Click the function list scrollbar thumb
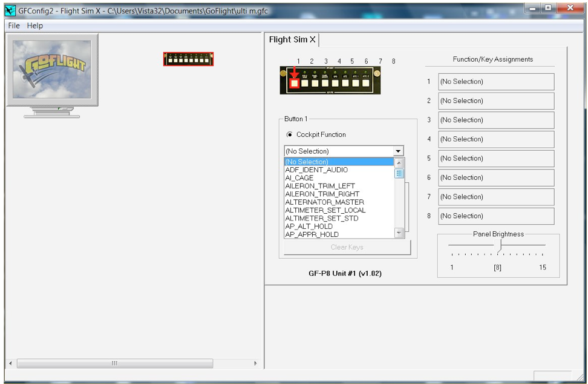588x384 pixels. click(399, 173)
